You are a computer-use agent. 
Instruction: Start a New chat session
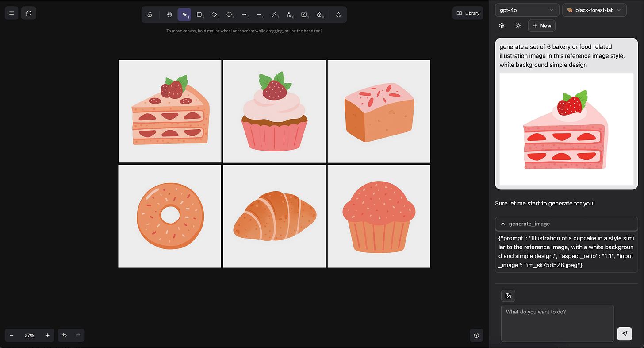[x=541, y=26]
